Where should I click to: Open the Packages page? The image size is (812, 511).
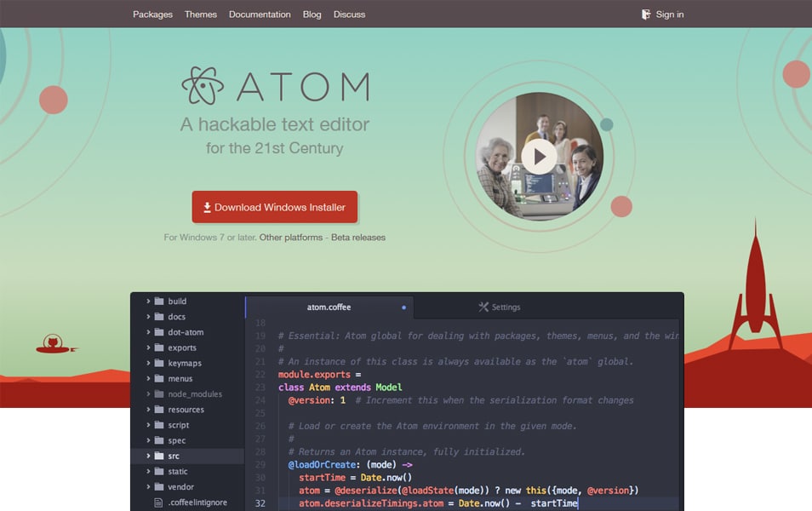(152, 14)
